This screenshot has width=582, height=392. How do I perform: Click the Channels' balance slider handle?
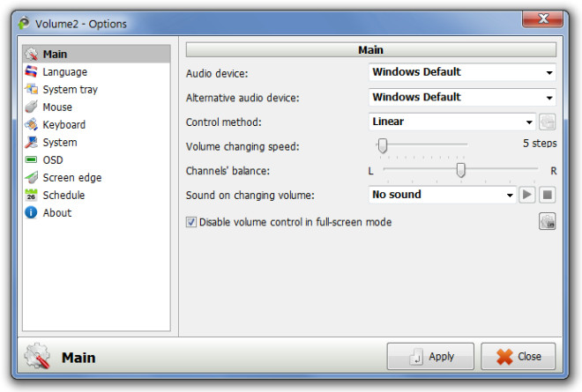tap(460, 170)
